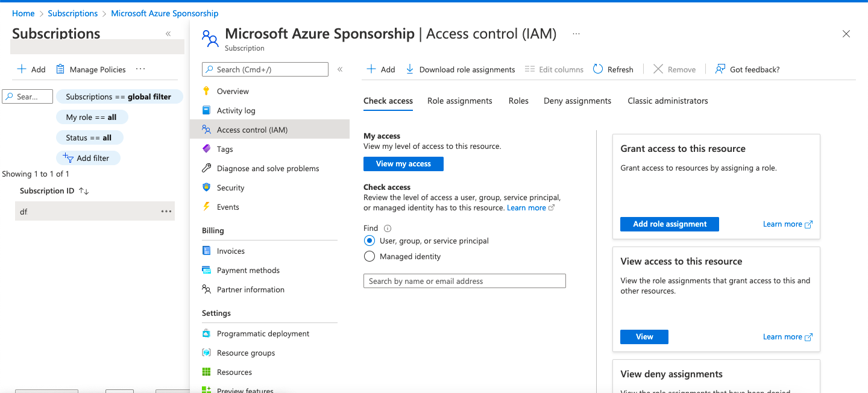Image resolution: width=868 pixels, height=393 pixels.
Task: Click the Add filter funnel icon
Action: pyautogui.click(x=69, y=158)
